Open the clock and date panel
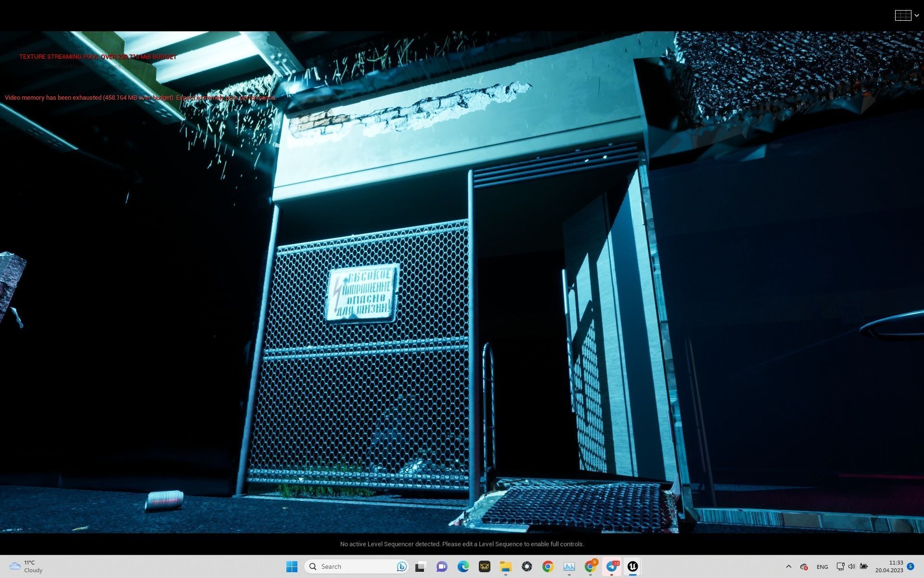924x578 pixels. [x=889, y=566]
